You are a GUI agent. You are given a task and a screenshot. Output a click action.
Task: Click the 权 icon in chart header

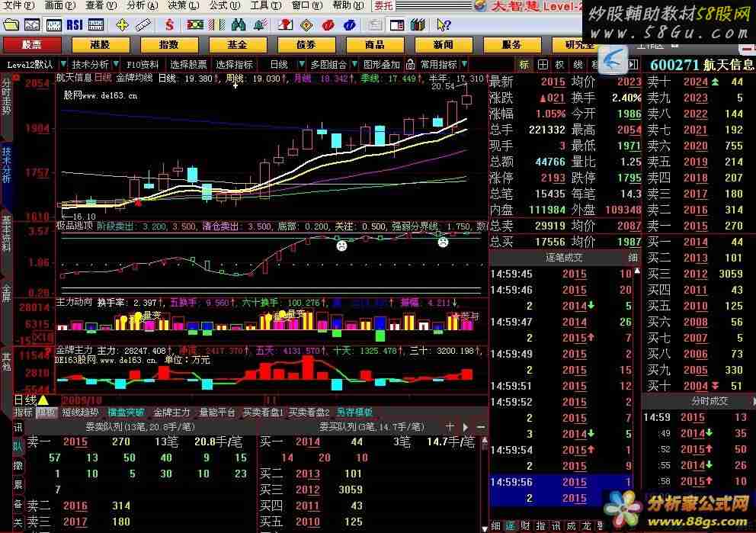click(560, 64)
